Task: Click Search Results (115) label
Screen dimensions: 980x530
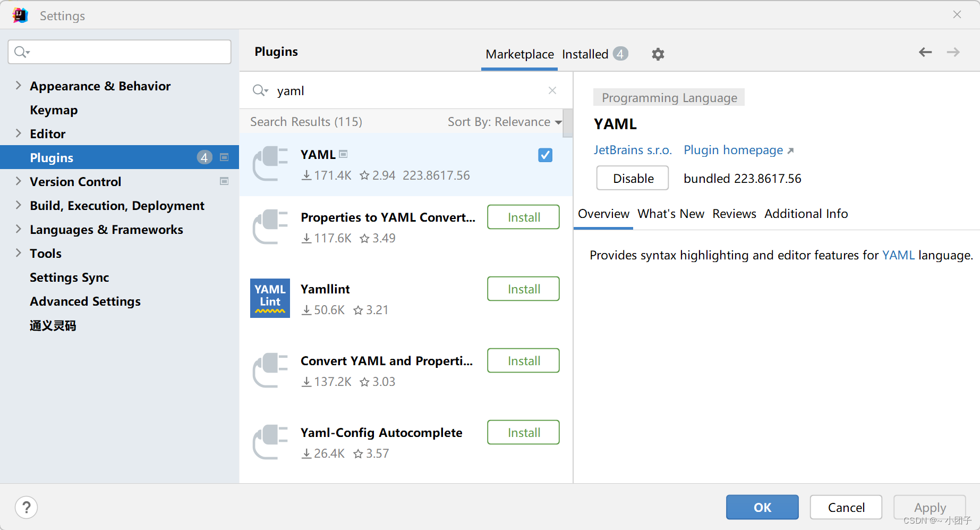Action: pos(306,122)
